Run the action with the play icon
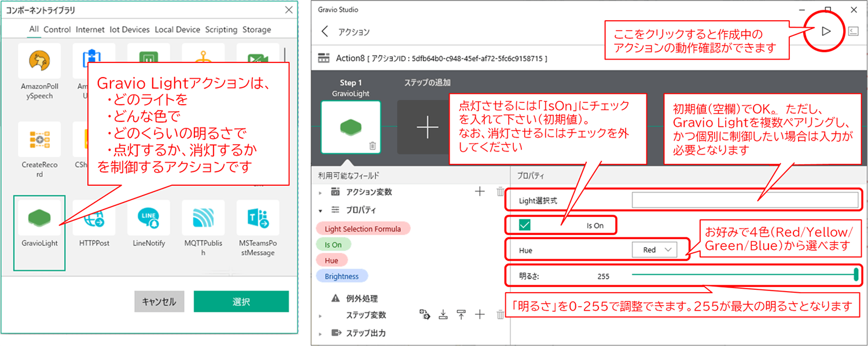 826,31
